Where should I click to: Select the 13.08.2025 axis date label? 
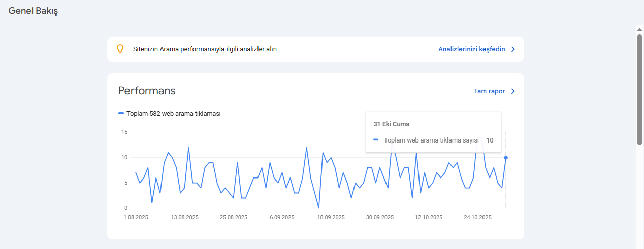[184, 217]
